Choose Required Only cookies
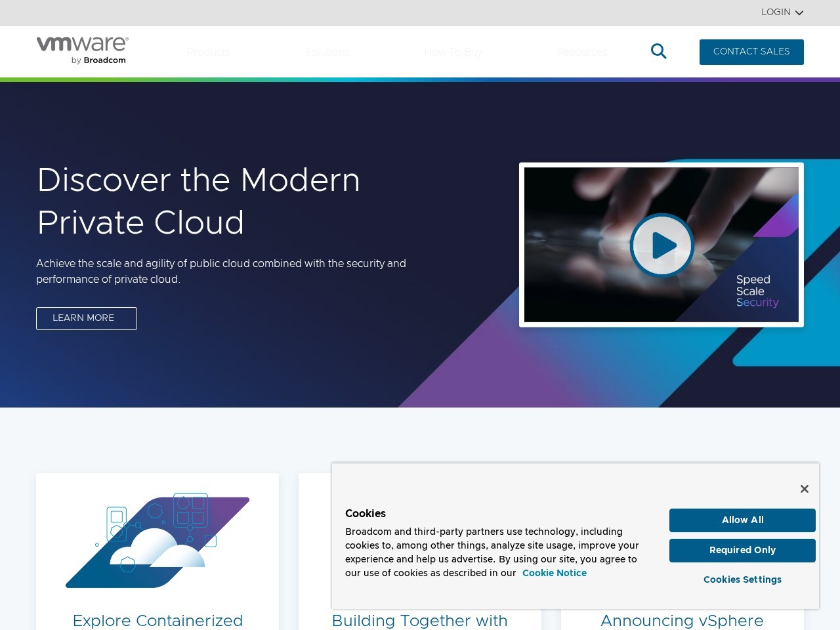 (742, 550)
